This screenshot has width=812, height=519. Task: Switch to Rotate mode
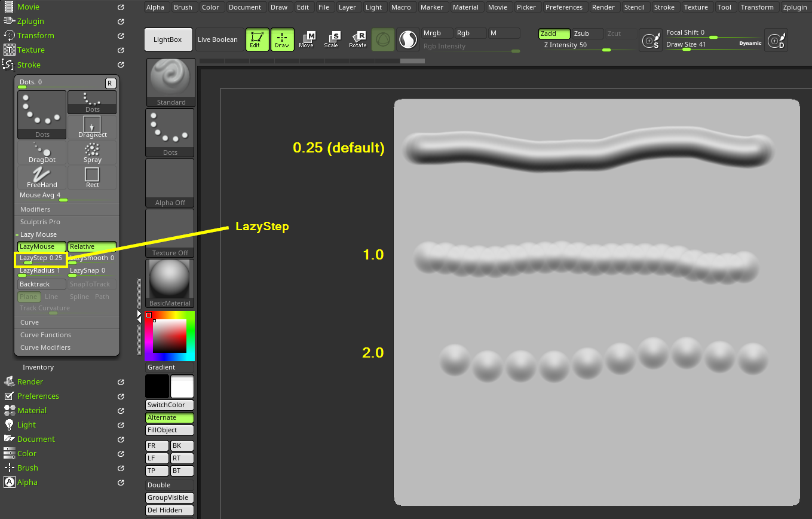pos(357,39)
